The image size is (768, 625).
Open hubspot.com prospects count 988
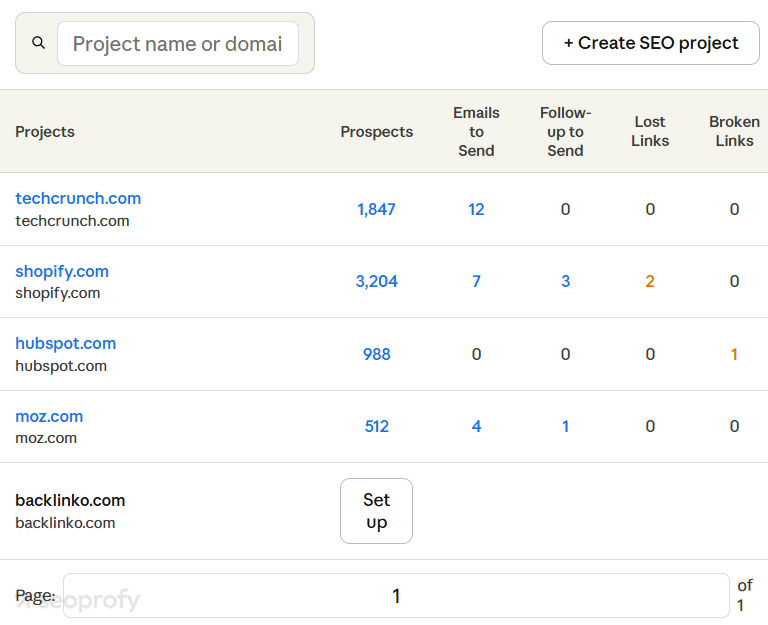tap(376, 354)
